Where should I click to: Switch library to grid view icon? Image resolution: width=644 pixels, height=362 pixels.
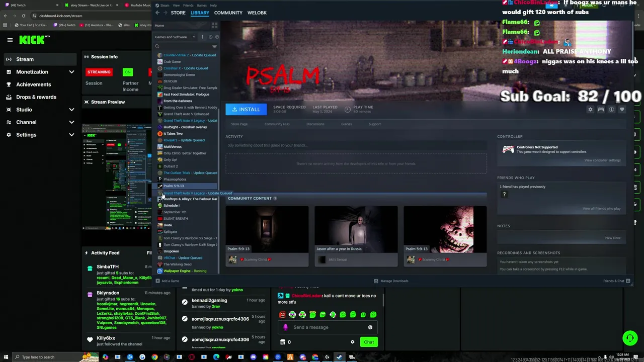pos(214,25)
